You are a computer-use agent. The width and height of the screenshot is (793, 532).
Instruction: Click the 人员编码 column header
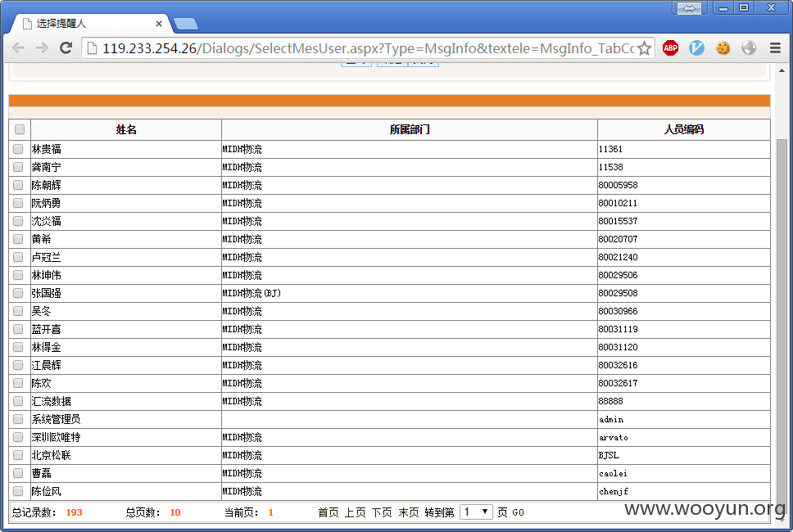684,130
